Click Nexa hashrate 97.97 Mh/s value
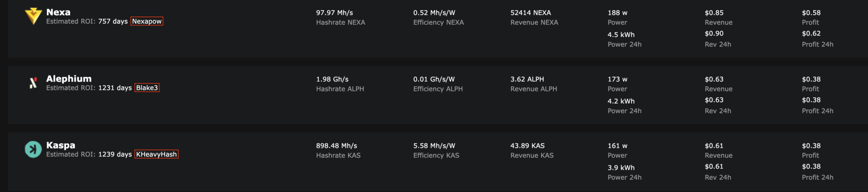 pyautogui.click(x=334, y=13)
